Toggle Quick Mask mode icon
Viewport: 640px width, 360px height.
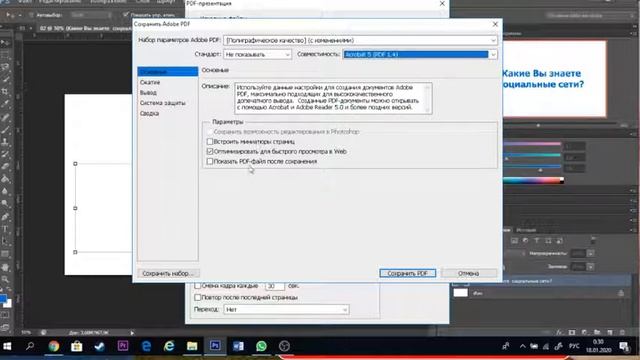tap(5, 315)
